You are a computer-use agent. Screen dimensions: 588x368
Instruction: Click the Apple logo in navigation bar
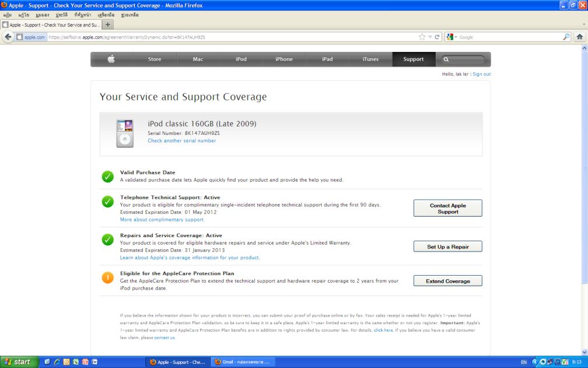111,59
